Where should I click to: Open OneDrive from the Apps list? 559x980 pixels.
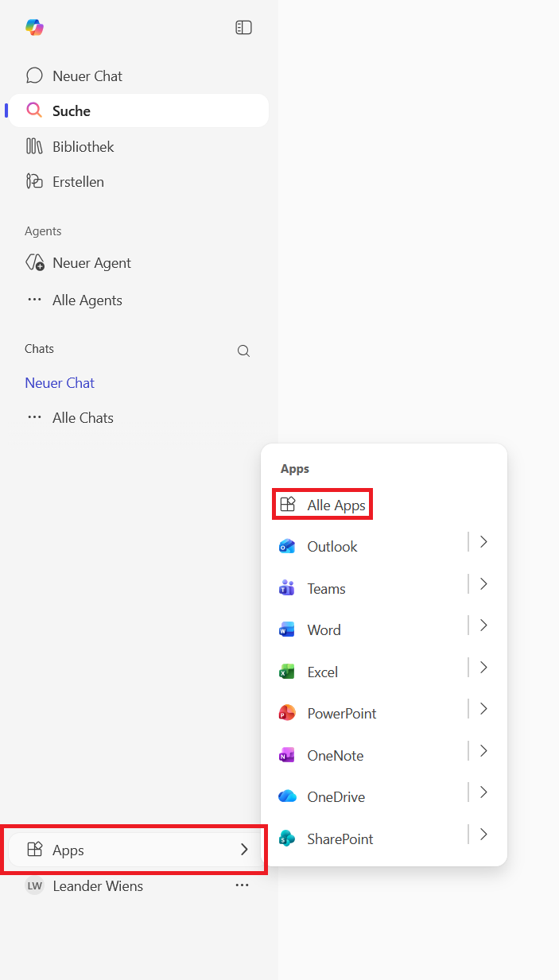click(x=336, y=797)
